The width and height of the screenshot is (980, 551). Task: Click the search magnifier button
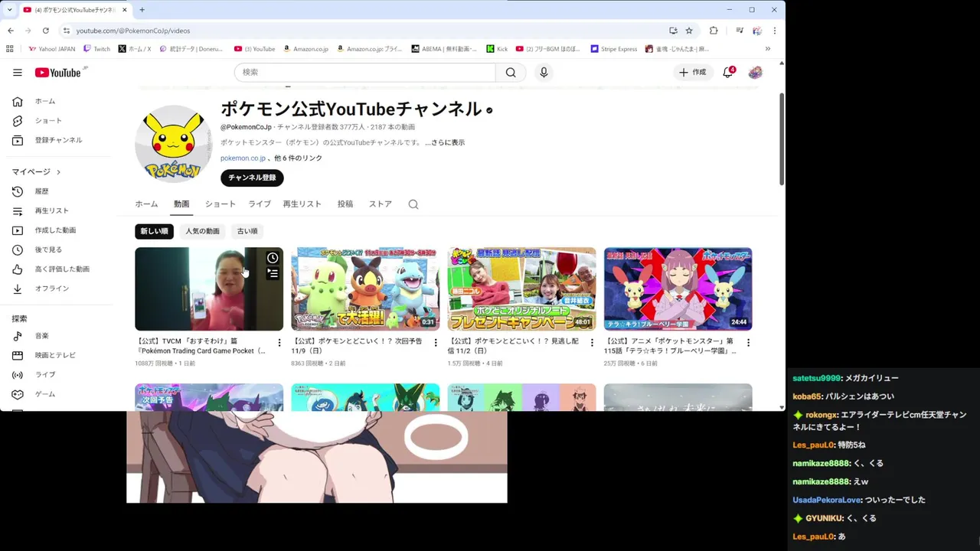coord(511,72)
